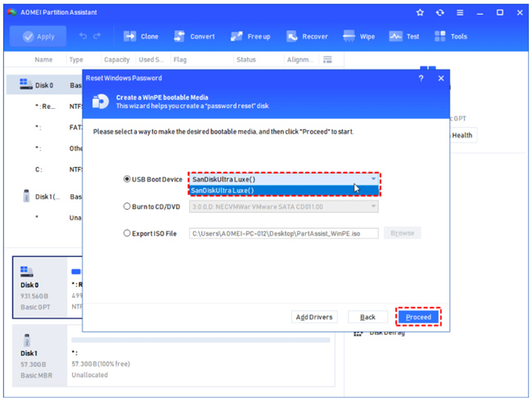
Task: Collapse the USB Boot Device dropdown
Action: coord(373,179)
